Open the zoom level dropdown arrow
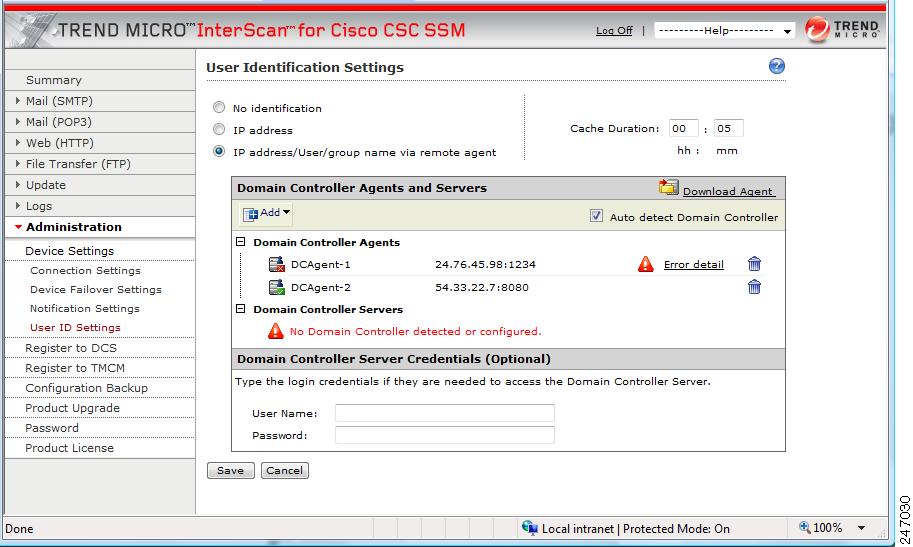 861,528
